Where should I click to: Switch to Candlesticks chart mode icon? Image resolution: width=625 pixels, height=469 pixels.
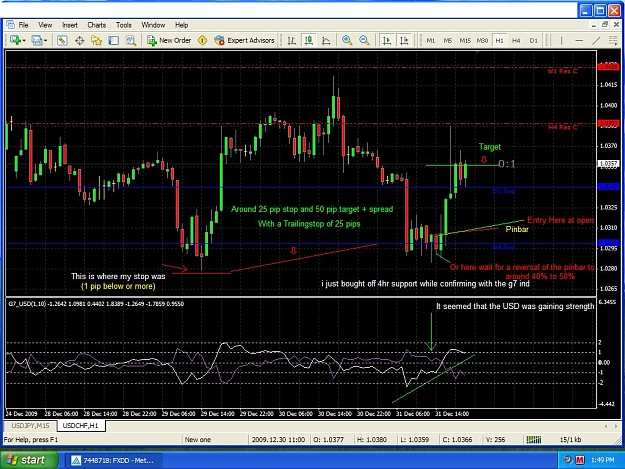coord(309,40)
